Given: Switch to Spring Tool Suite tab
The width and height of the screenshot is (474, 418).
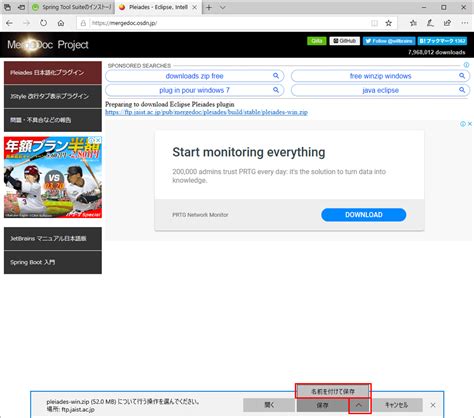Looking at the screenshot, I should (72, 7).
